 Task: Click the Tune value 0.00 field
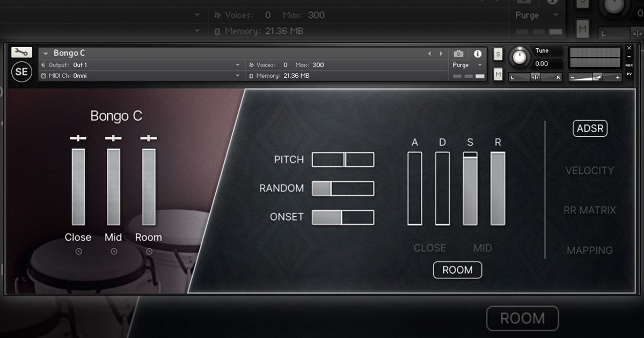tap(548, 63)
